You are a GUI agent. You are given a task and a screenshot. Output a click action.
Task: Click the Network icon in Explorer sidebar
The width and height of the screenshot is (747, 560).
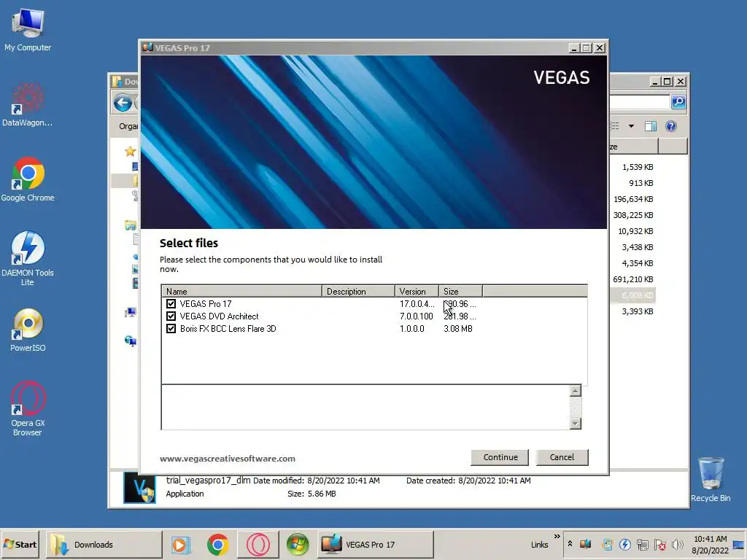click(130, 341)
